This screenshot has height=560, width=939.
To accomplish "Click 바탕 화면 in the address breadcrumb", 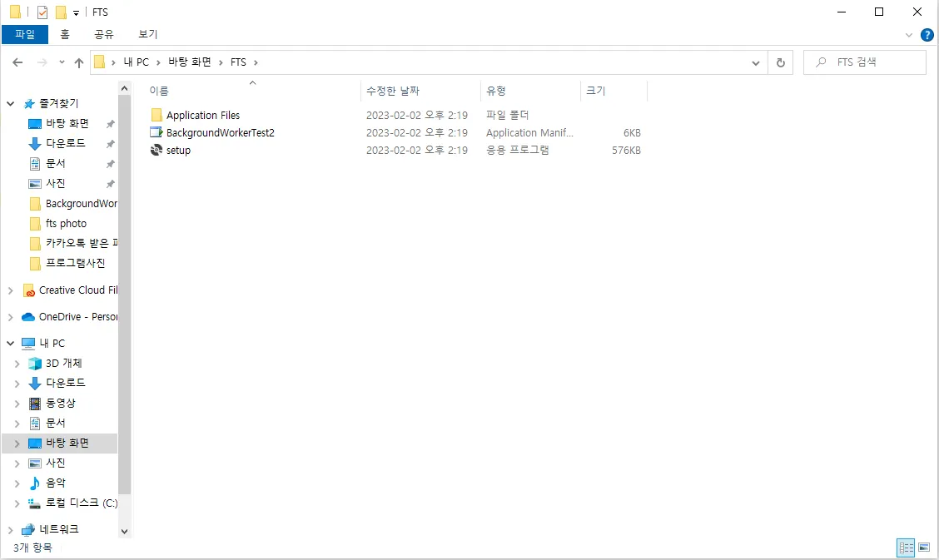I will [x=189, y=62].
